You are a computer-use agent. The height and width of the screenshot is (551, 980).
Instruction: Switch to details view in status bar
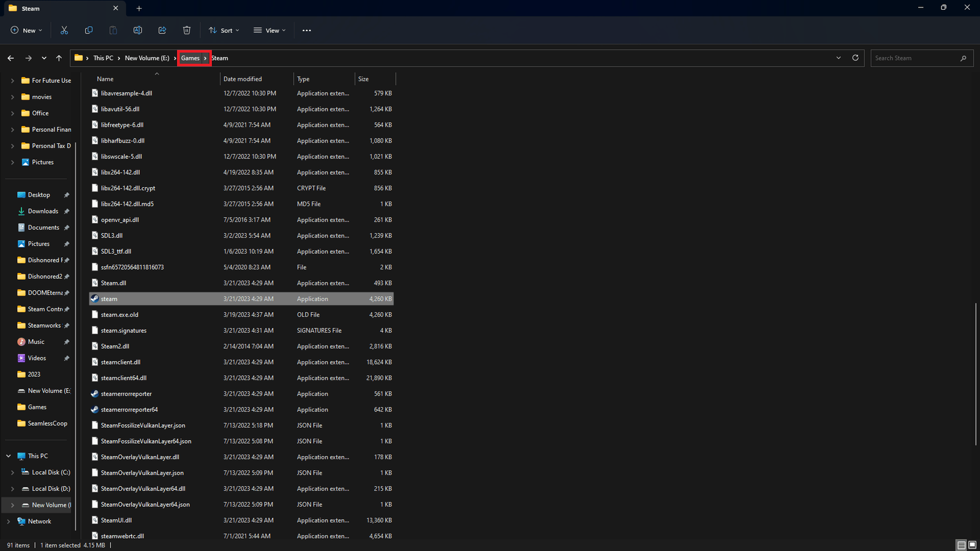click(962, 545)
